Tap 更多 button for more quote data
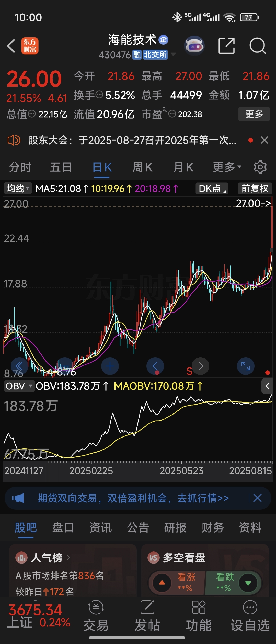This screenshot has width=276, height=644. (254, 114)
